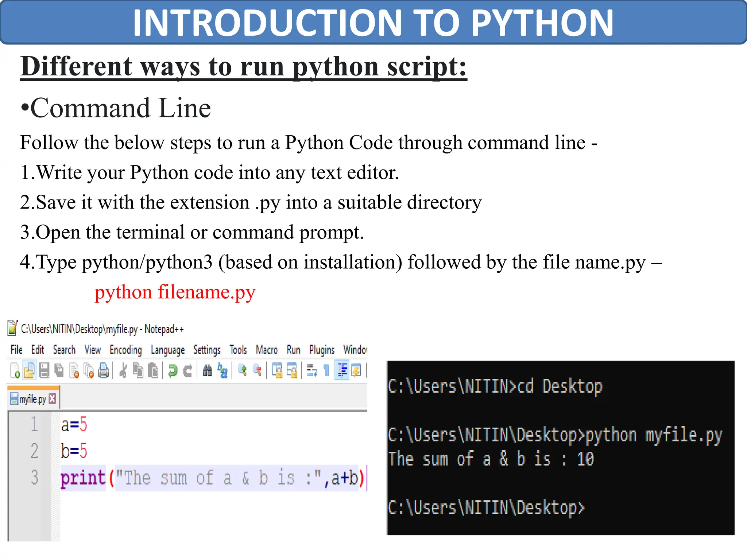Click the Close All documents icon

pyautogui.click(x=89, y=371)
